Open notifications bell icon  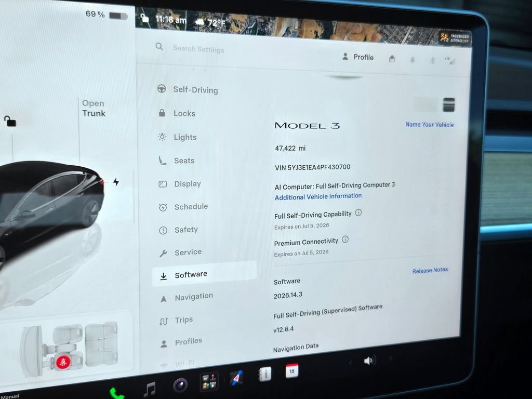412,60
